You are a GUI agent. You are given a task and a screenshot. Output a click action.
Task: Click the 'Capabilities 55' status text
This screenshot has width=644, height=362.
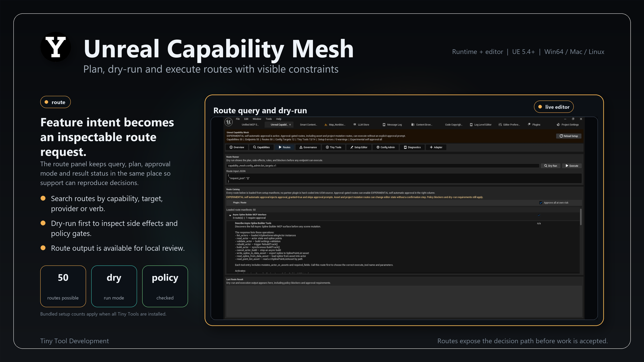[234, 140]
